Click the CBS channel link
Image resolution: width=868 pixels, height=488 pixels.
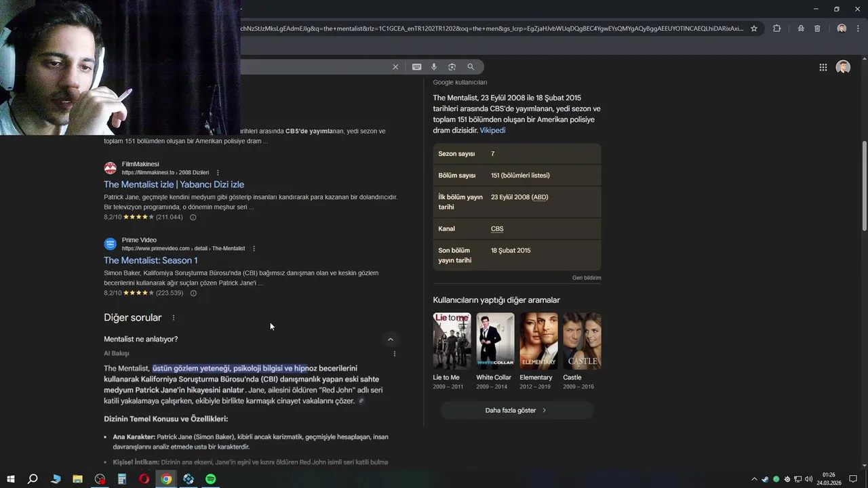(x=497, y=229)
